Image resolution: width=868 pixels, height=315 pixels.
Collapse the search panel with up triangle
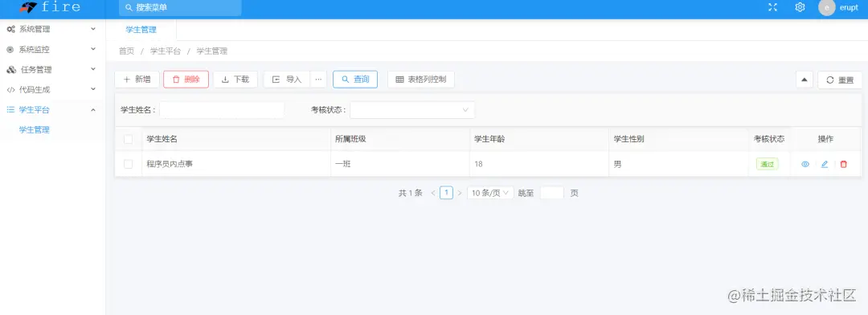point(805,80)
